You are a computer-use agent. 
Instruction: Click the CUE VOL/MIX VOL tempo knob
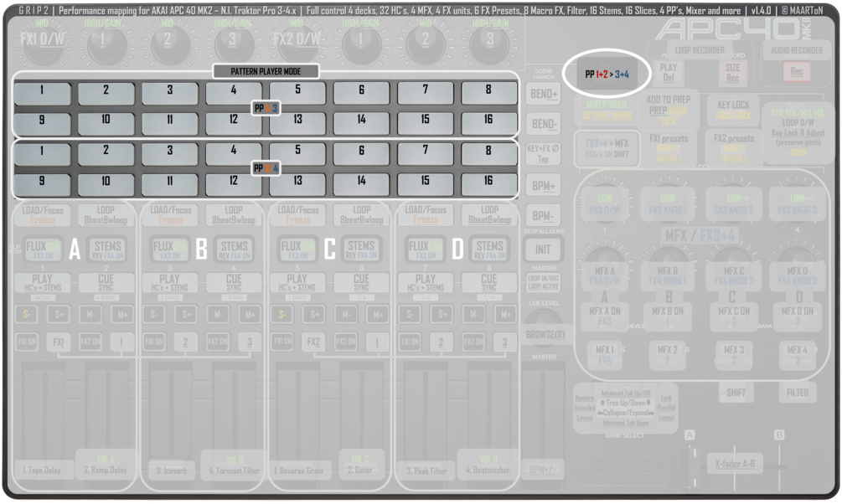(x=798, y=132)
